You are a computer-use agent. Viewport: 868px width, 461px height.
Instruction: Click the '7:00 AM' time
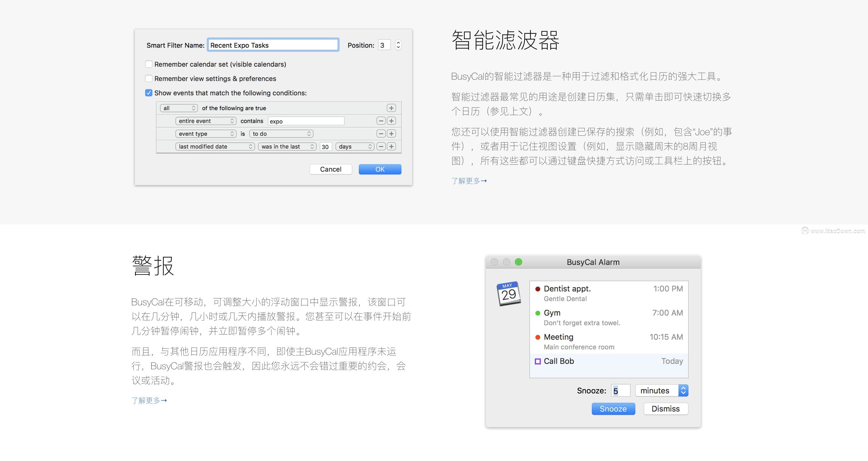(x=668, y=313)
